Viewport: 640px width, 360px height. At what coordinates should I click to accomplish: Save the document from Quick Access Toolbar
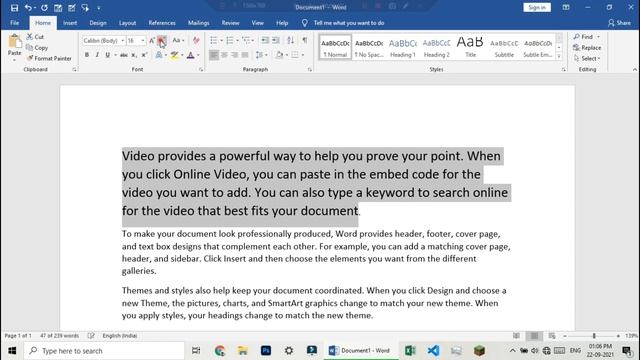(x=14, y=8)
